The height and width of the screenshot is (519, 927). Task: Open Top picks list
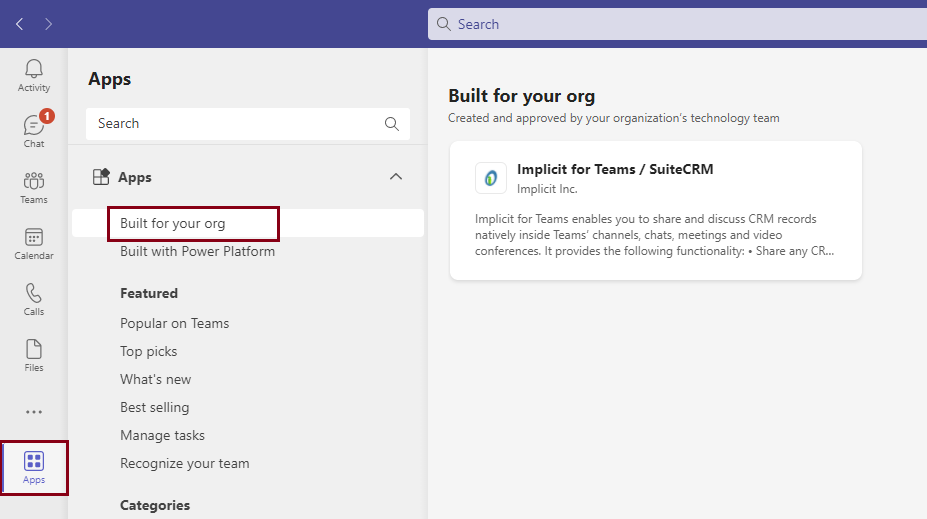[149, 351]
